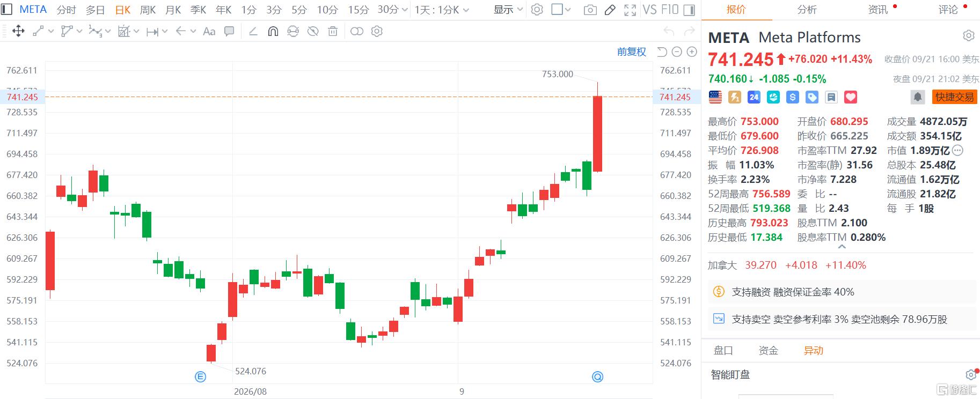Delete drawings with the trash icon
Screen dimensions: 980x399
[x=333, y=31]
